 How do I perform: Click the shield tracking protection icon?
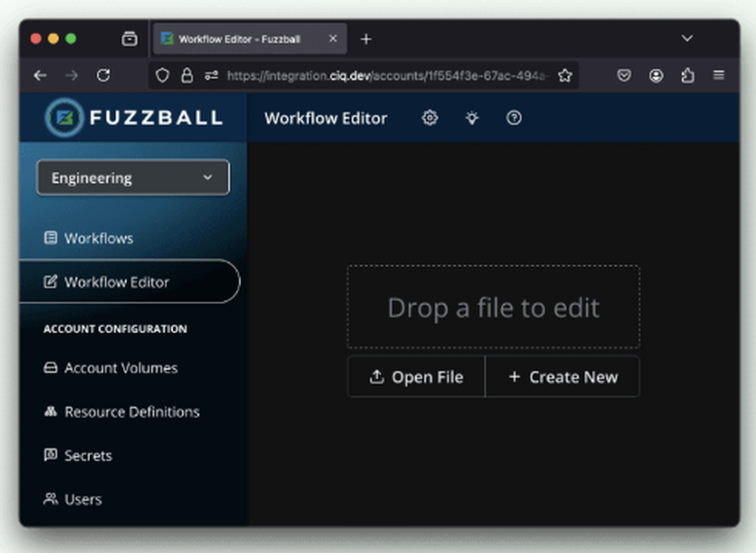[x=163, y=76]
